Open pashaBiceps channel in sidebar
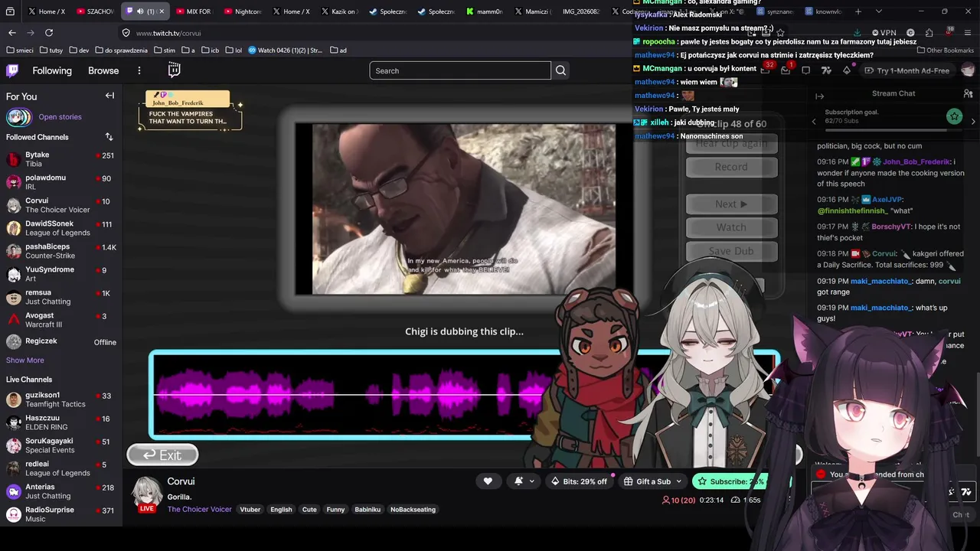 [61, 251]
